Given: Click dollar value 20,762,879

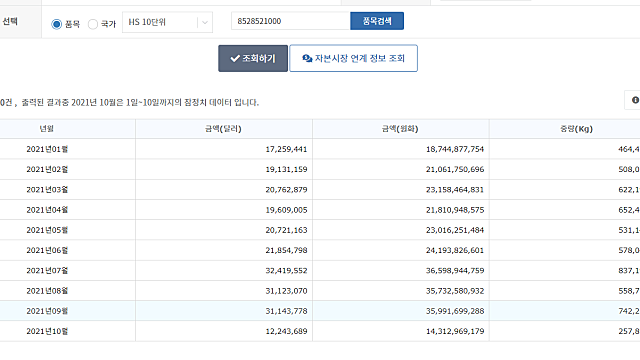Looking at the screenshot, I should pyautogui.click(x=286, y=190).
